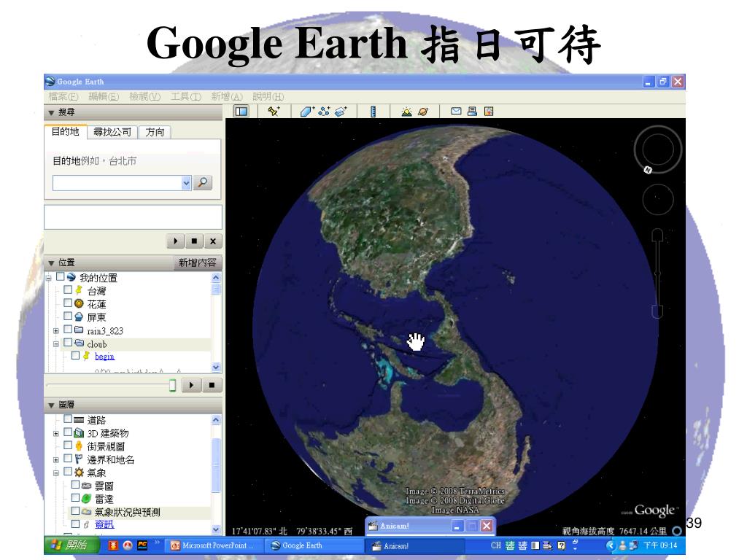Switch to the 方向 directions tab
The image size is (747, 560).
(x=155, y=132)
